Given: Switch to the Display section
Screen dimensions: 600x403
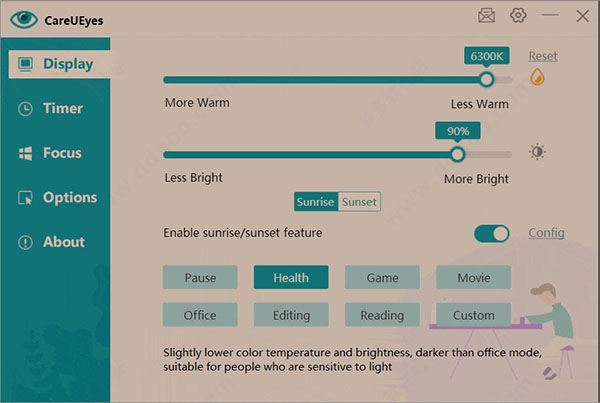Looking at the screenshot, I should (x=59, y=64).
